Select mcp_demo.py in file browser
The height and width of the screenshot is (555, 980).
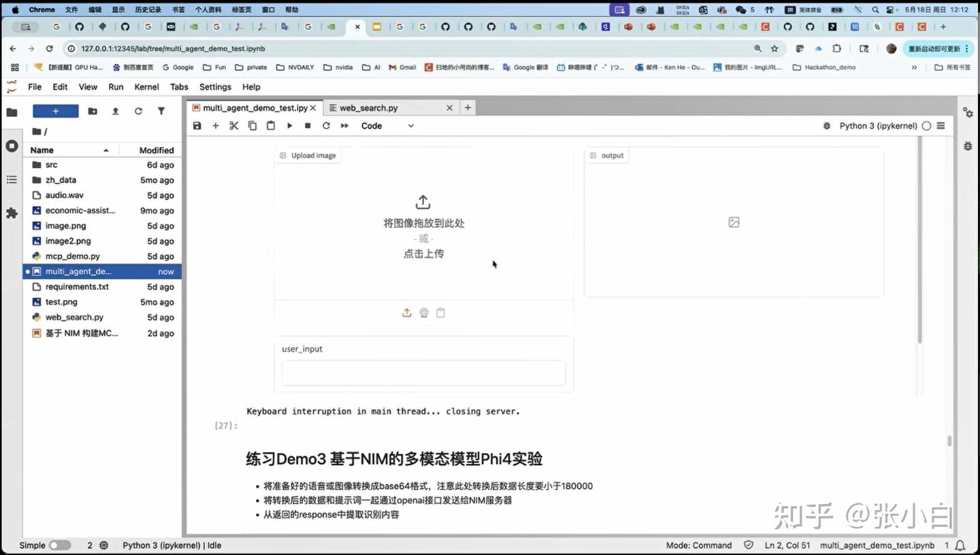coord(102,256)
